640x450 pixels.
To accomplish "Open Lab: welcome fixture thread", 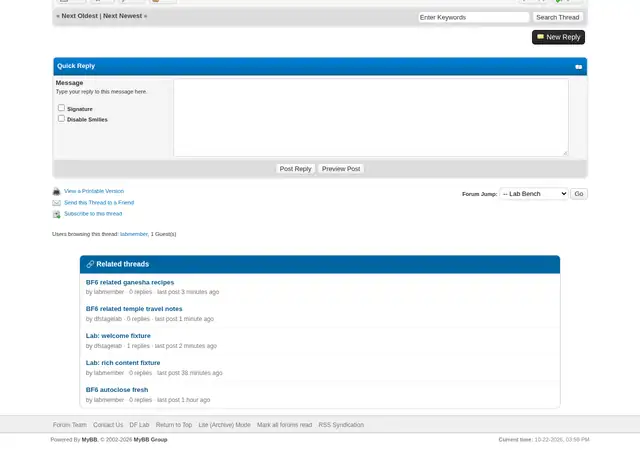I will (x=118, y=336).
